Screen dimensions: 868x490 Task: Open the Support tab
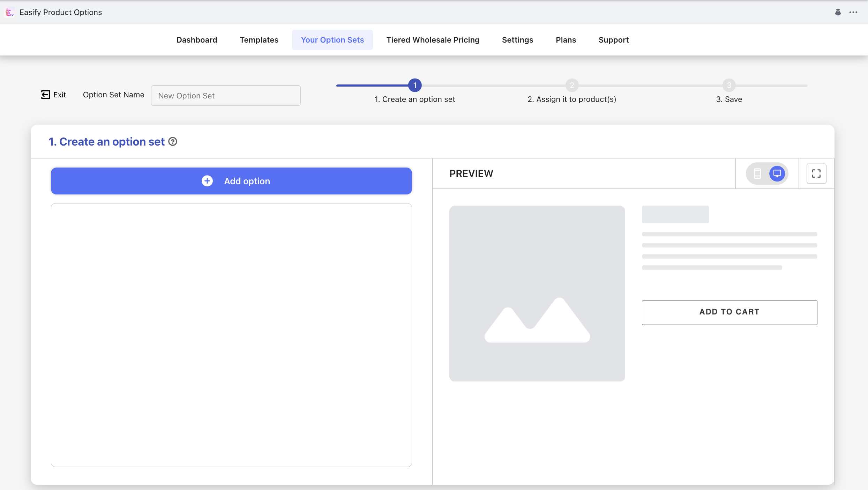[613, 40]
